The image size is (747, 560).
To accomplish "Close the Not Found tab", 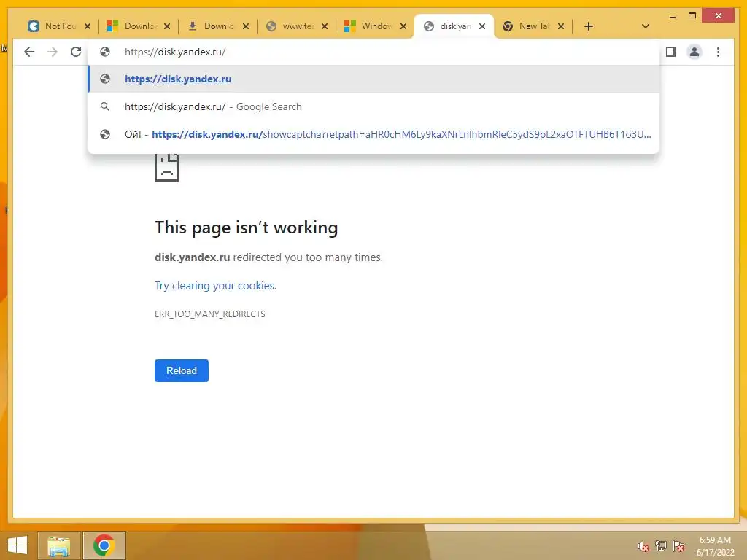I will coord(88,26).
